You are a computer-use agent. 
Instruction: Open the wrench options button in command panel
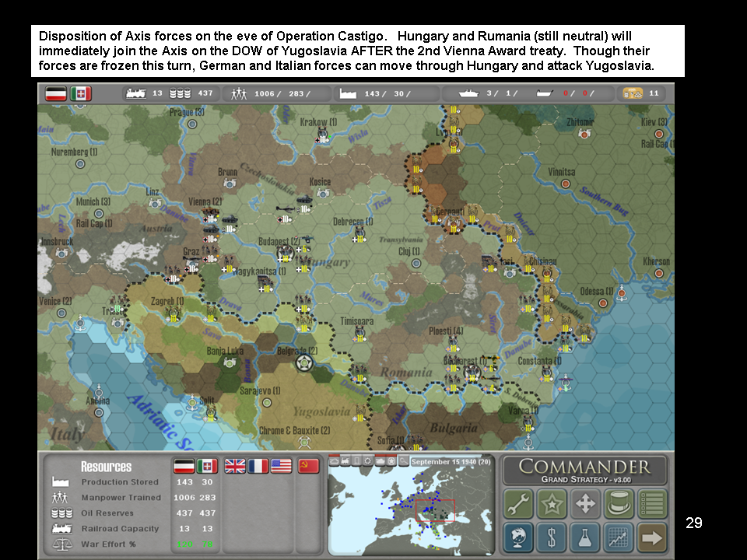[x=518, y=504]
